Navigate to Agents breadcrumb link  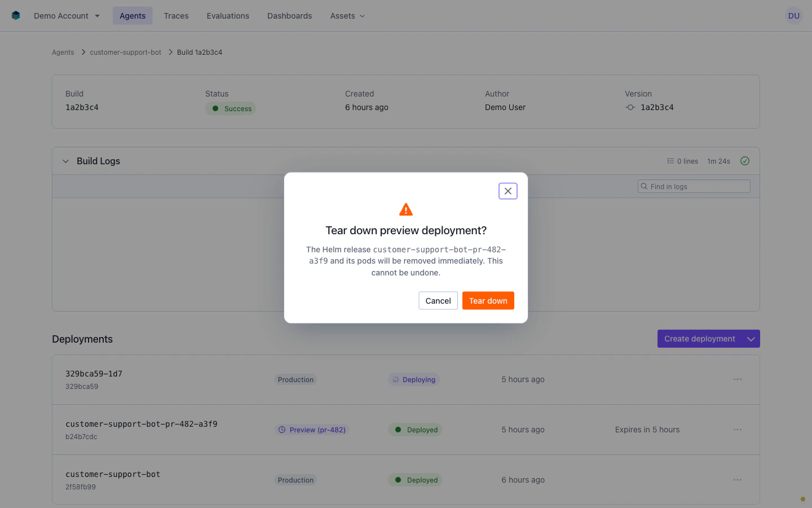tap(63, 52)
